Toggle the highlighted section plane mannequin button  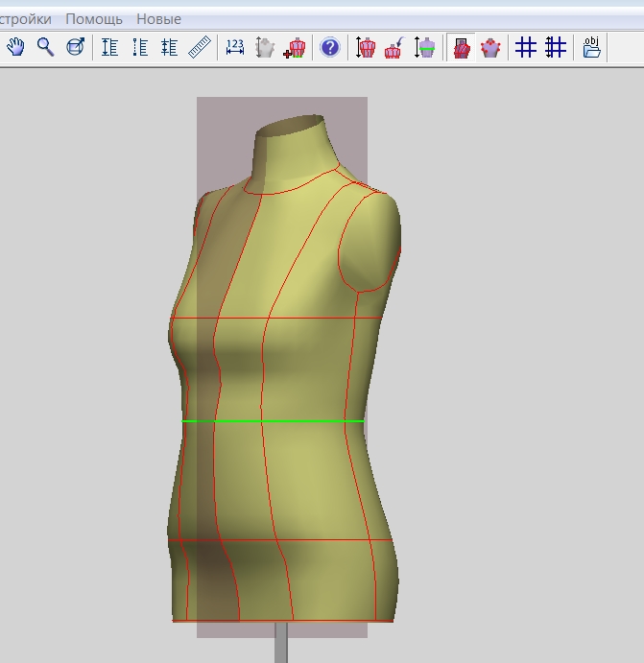[461, 47]
